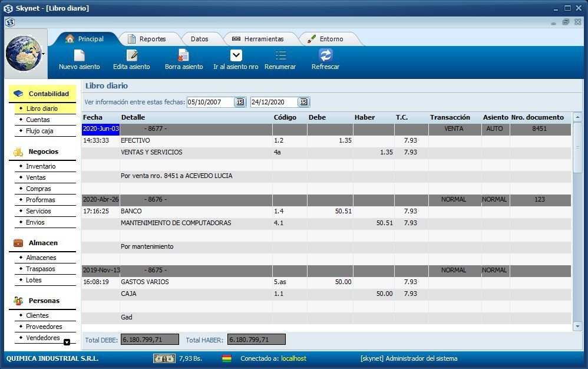Image resolution: width=588 pixels, height=369 pixels.
Task: Select the Inventario option under Negocios
Action: click(x=36, y=166)
